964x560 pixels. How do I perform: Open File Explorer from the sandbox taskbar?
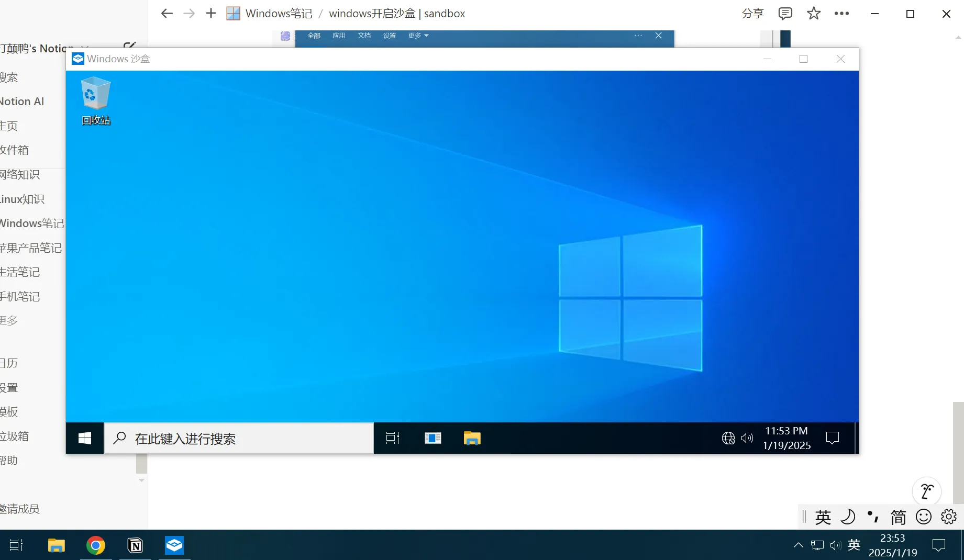click(x=471, y=438)
